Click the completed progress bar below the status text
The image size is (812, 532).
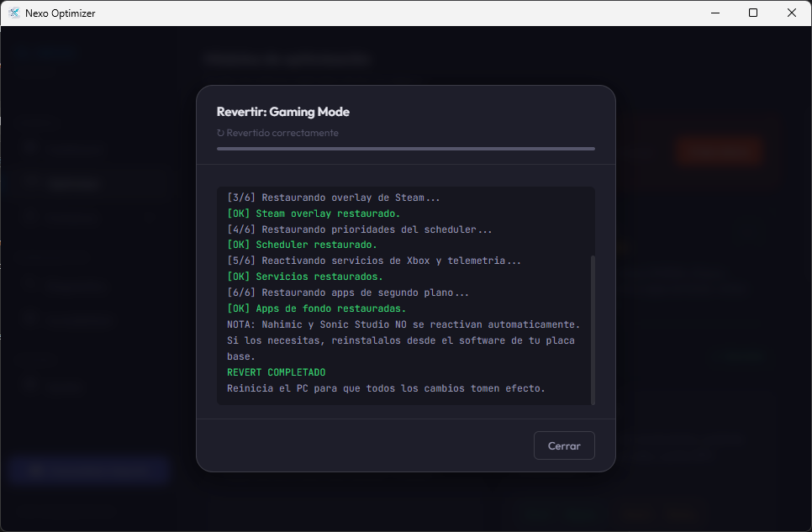tap(406, 149)
